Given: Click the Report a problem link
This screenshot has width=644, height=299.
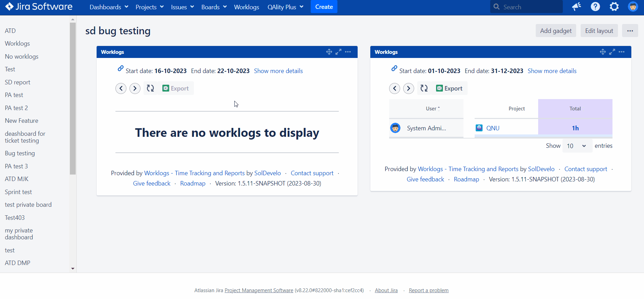Looking at the screenshot, I should (x=429, y=290).
